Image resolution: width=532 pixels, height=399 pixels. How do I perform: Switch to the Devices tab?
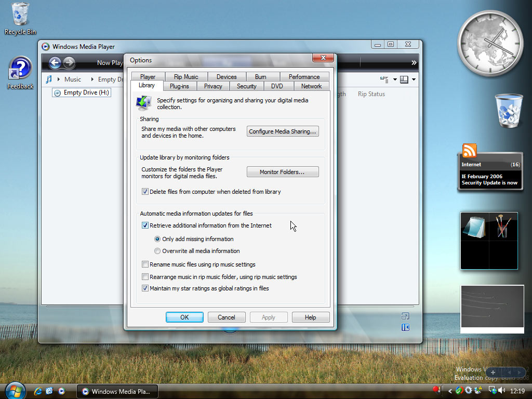tap(227, 77)
